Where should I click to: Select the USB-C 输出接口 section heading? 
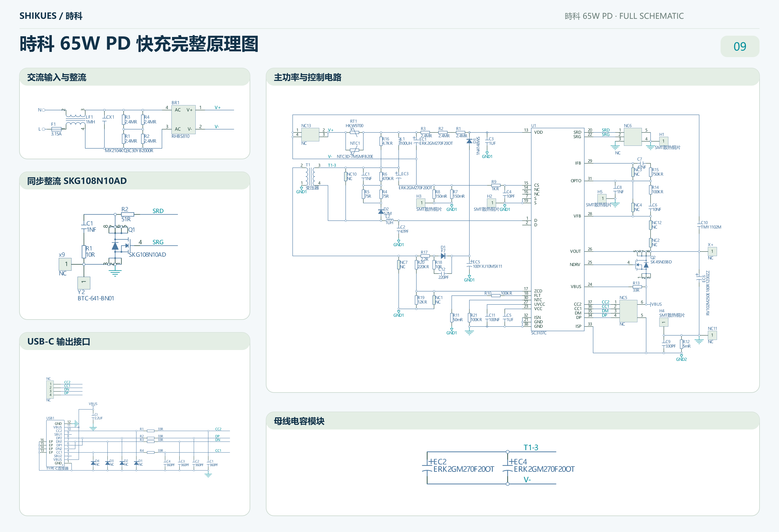tap(59, 341)
